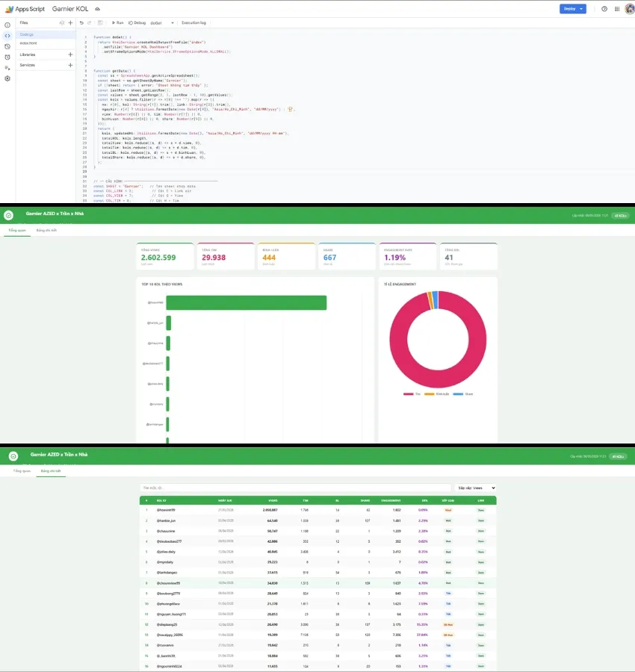Select the Editor code icon in the sidebar

(7, 36)
